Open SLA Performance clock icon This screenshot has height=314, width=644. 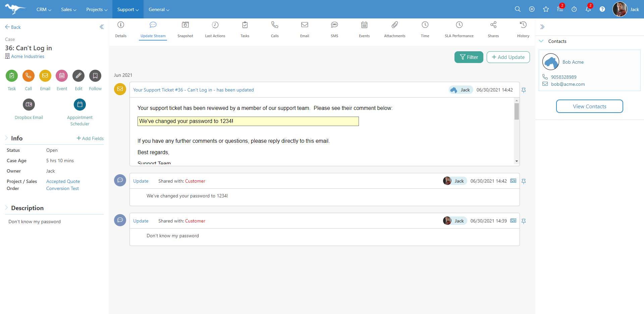click(x=459, y=25)
